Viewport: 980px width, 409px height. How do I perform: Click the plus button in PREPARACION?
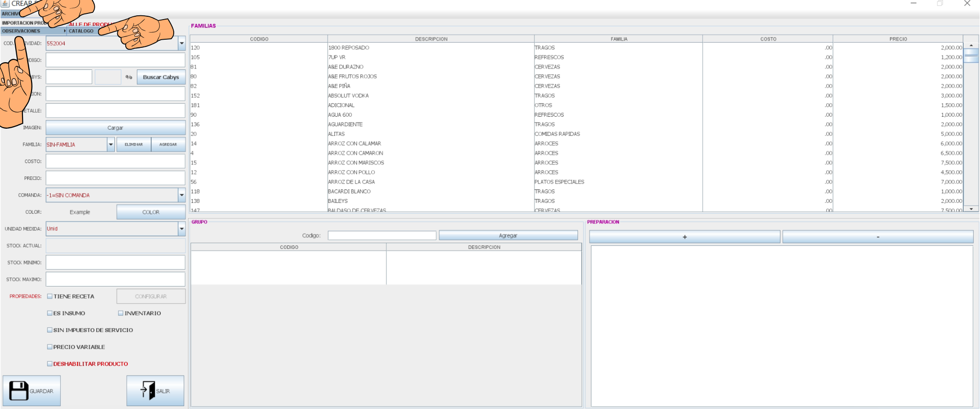(684, 237)
